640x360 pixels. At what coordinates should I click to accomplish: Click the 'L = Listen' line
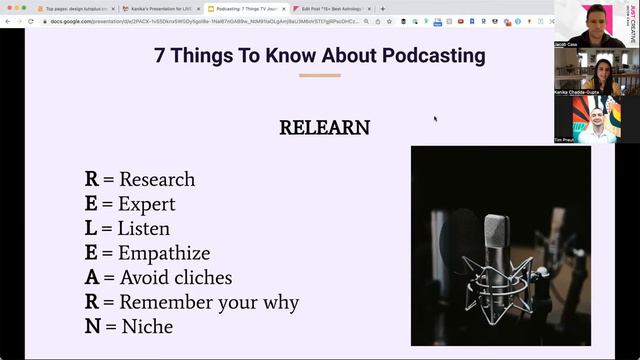(127, 228)
